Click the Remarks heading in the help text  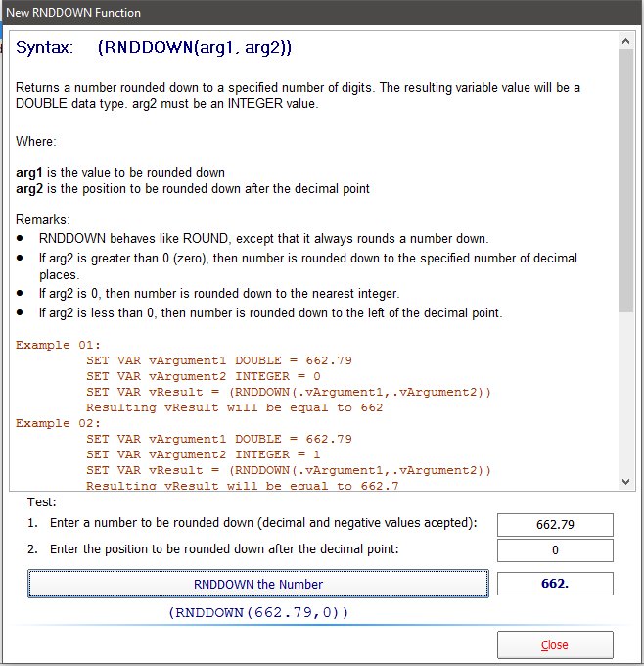pyautogui.click(x=44, y=220)
